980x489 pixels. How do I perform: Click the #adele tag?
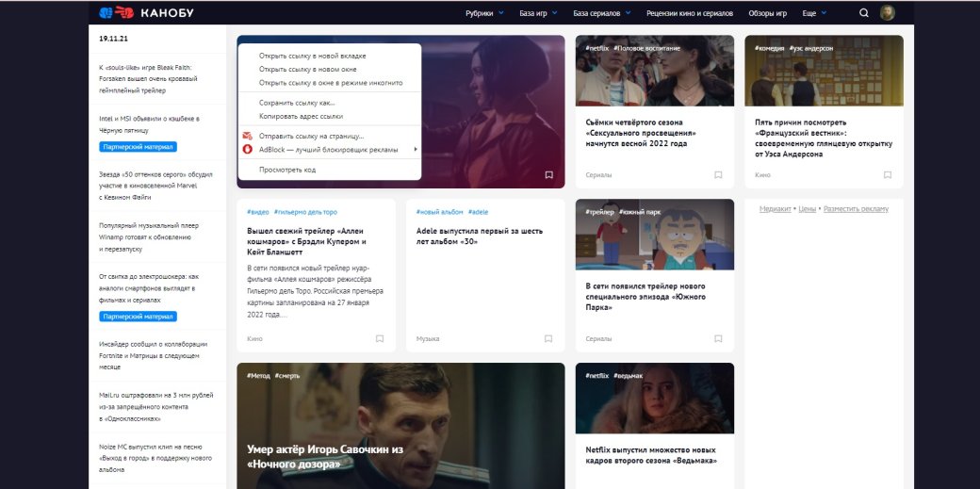pyautogui.click(x=478, y=212)
